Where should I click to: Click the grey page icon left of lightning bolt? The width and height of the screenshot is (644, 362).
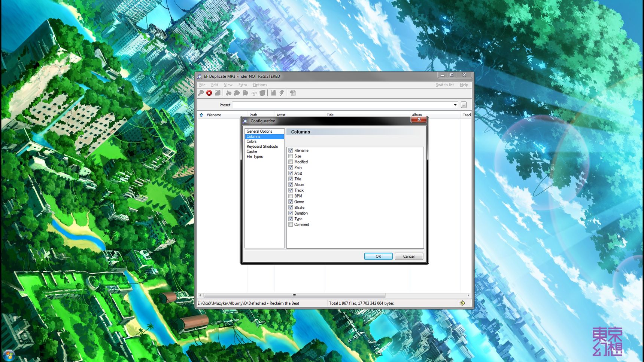(273, 93)
